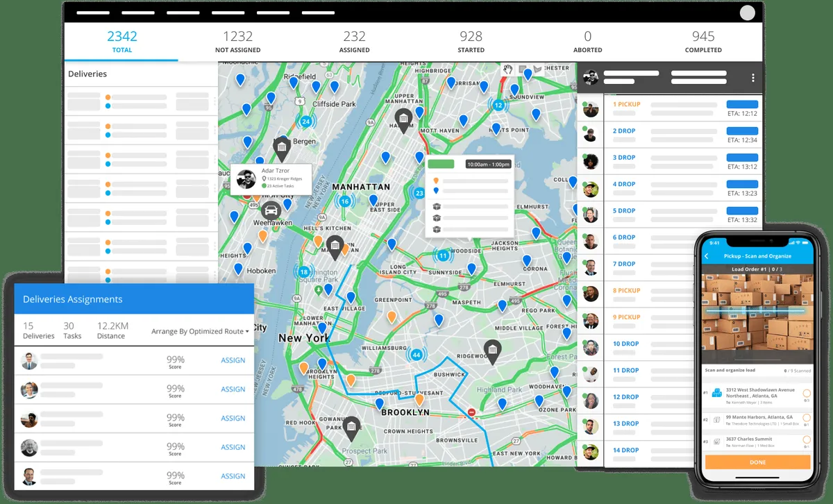Viewport: 833px width, 504px height.
Task: Click the car vehicle marker near Weehawken
Action: click(271, 211)
